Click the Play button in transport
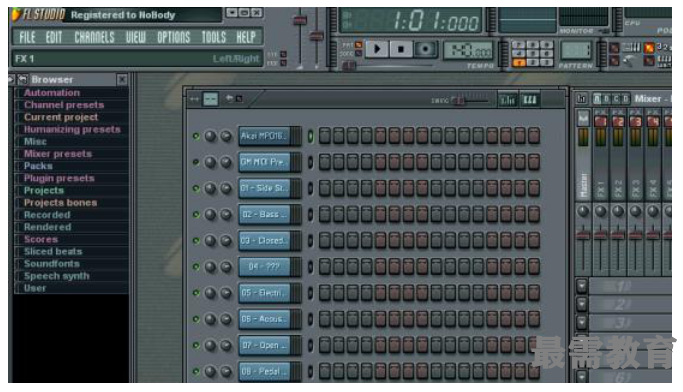This screenshot has width=683, height=392. pyautogui.click(x=377, y=49)
